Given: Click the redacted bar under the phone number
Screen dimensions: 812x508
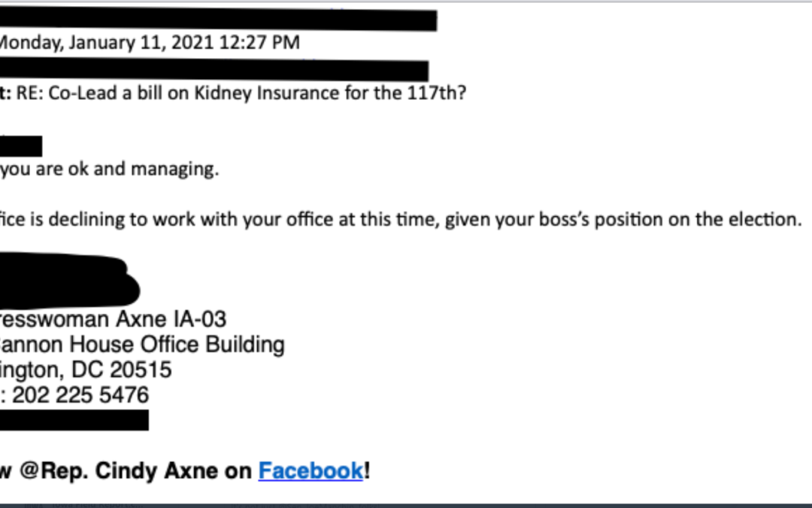Looking at the screenshot, I should (x=74, y=420).
